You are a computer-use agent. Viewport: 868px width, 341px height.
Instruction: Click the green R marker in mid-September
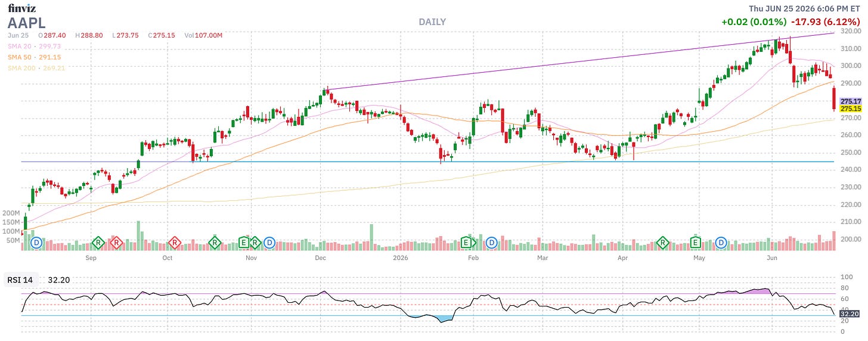coord(98,243)
